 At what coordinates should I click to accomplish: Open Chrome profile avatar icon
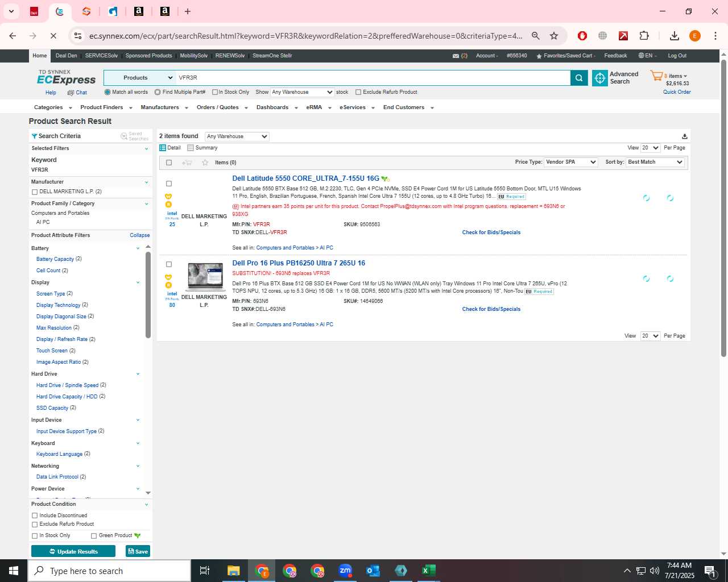pos(695,36)
